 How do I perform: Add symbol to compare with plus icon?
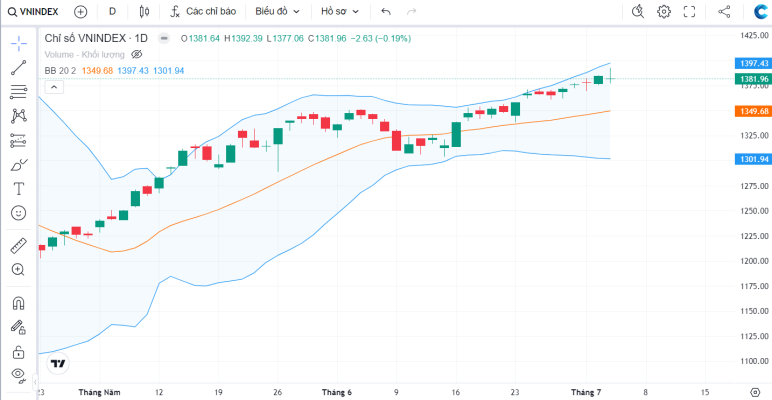80,12
